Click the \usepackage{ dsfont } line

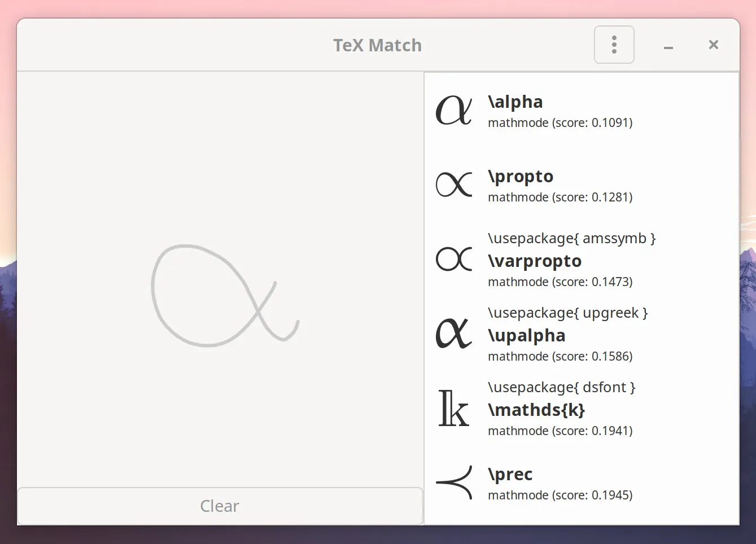(562, 388)
